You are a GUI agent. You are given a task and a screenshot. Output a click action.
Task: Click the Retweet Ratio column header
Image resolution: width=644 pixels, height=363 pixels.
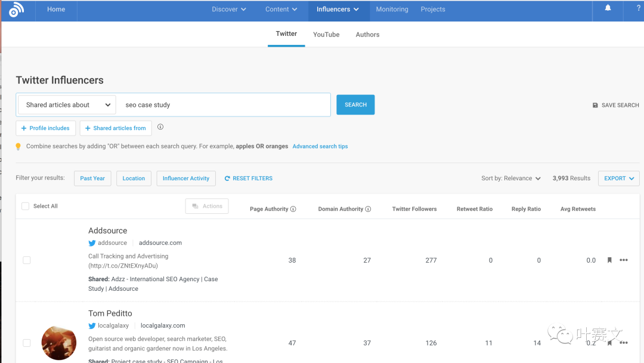coord(475,209)
